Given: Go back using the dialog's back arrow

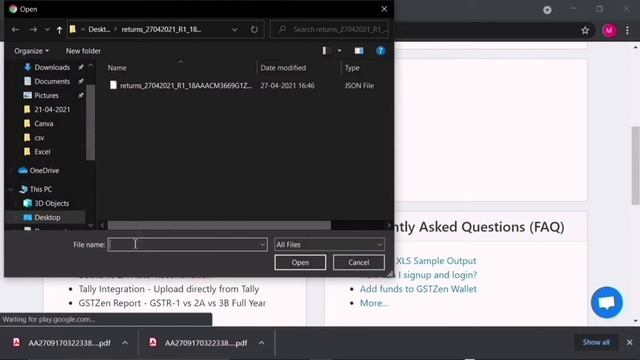Looking at the screenshot, I should click(16, 29).
